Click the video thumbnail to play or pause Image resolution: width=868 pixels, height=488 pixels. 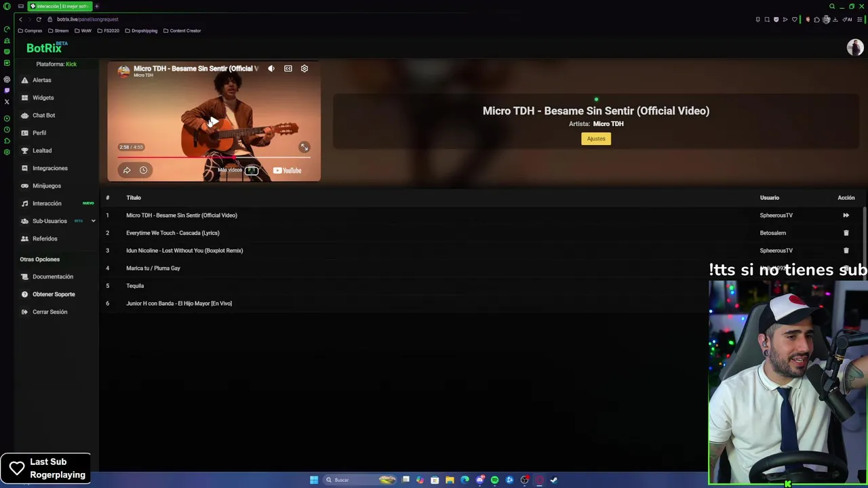(214, 121)
